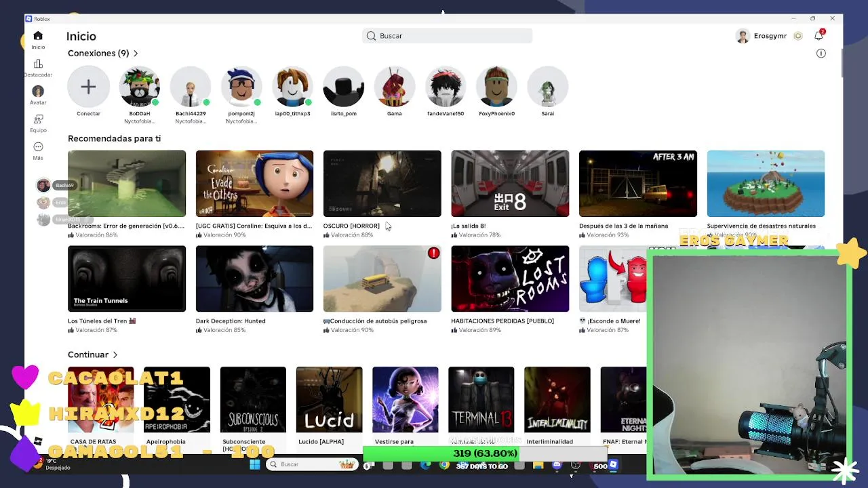Click Continuar heading text
The image size is (868, 488).
88,354
